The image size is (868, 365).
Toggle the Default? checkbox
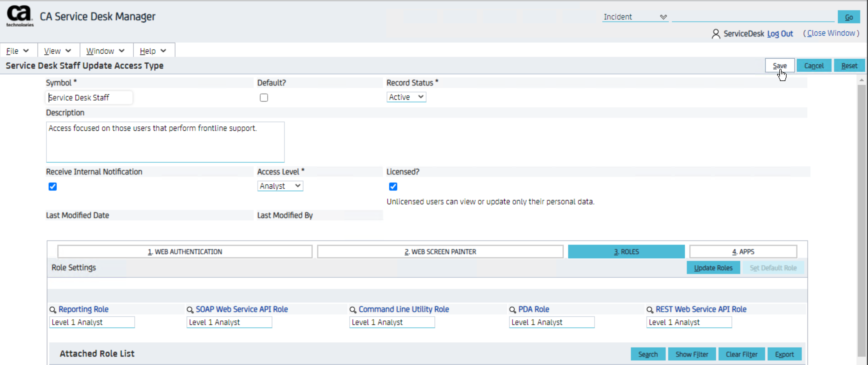pyautogui.click(x=264, y=98)
